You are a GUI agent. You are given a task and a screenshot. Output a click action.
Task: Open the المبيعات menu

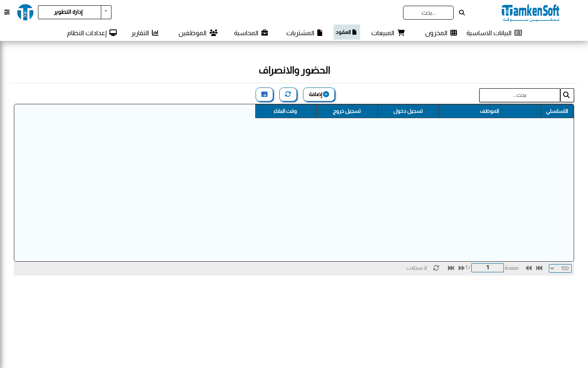(388, 33)
